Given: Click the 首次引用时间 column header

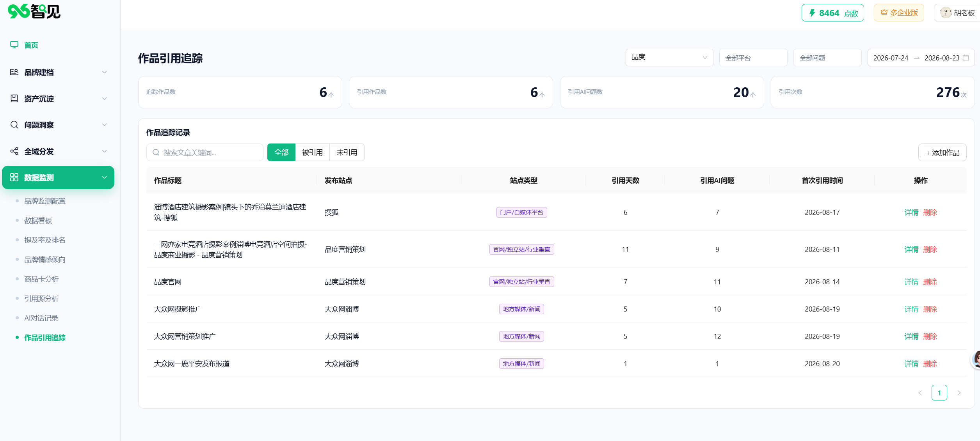Looking at the screenshot, I should click(x=822, y=181).
